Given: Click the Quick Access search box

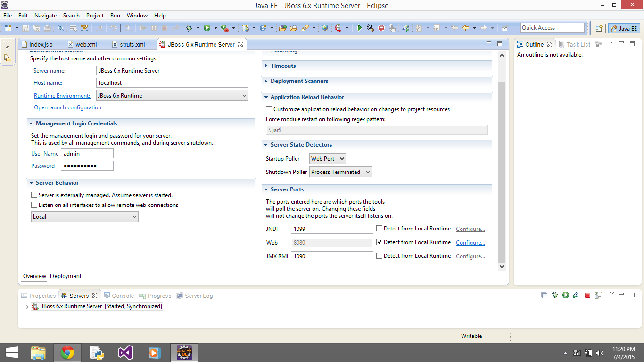Looking at the screenshot, I should (553, 28).
